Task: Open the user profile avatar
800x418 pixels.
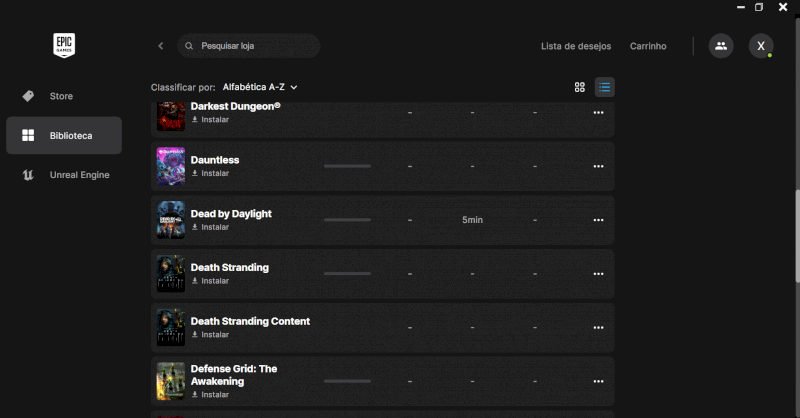Action: point(761,46)
